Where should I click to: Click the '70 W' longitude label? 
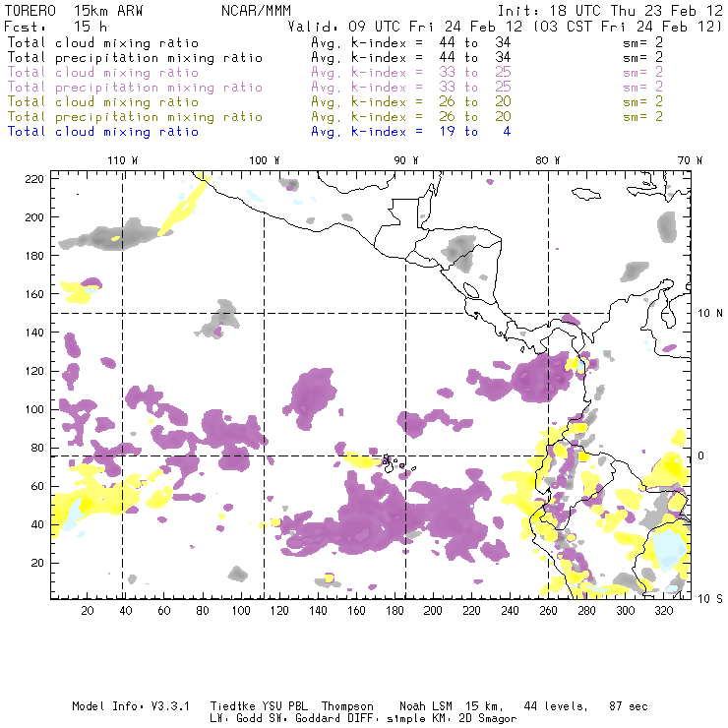click(690, 160)
